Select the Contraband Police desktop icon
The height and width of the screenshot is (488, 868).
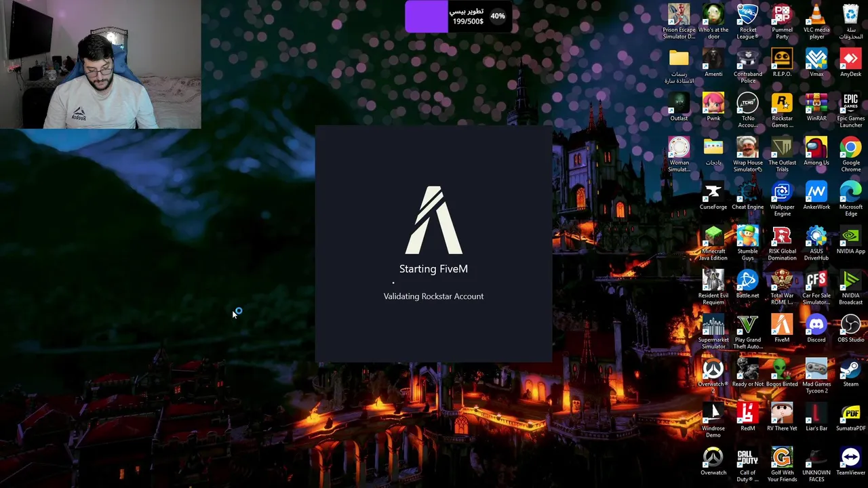[748, 66]
